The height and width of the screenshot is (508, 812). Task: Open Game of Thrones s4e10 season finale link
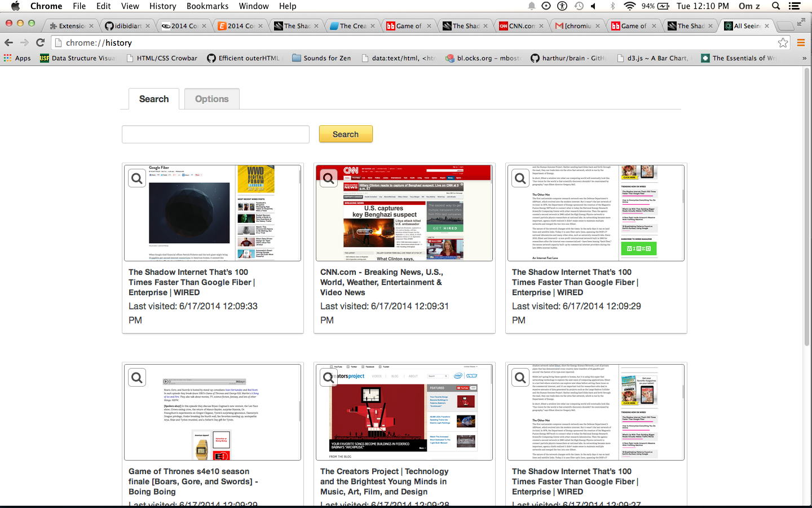[193, 481]
